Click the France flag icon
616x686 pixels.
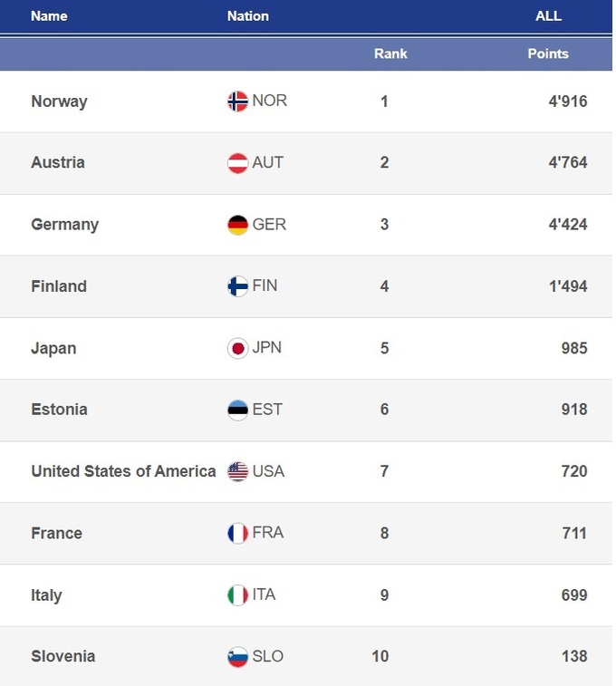[237, 533]
